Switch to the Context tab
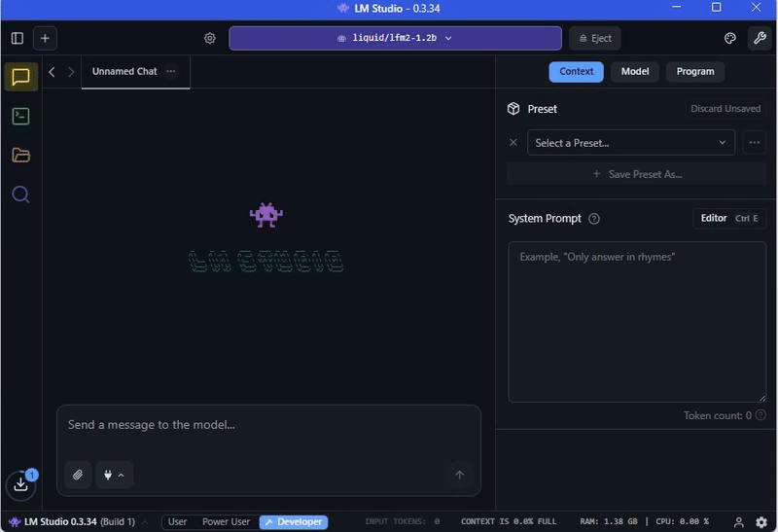 pyautogui.click(x=576, y=71)
